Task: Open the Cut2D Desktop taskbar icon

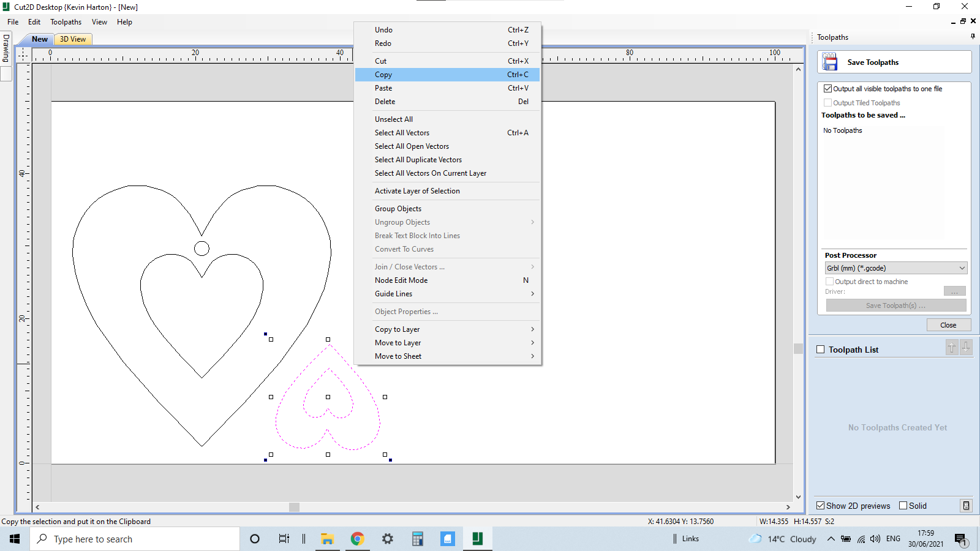Action: (477, 539)
